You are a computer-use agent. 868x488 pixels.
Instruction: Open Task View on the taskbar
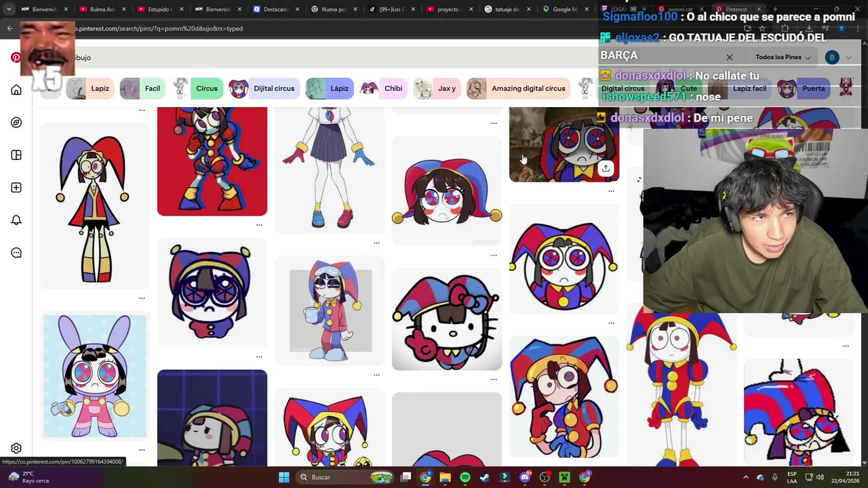(406, 477)
